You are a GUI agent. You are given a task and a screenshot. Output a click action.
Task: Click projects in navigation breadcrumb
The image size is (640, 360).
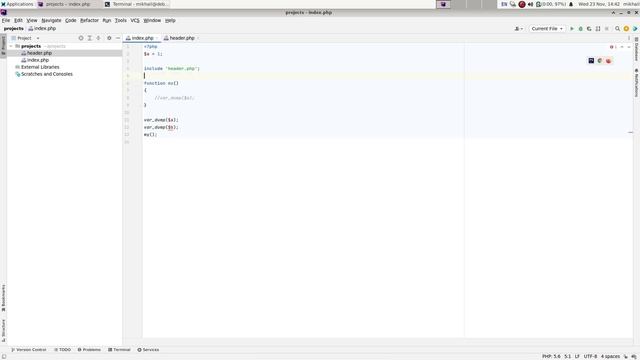(x=13, y=29)
